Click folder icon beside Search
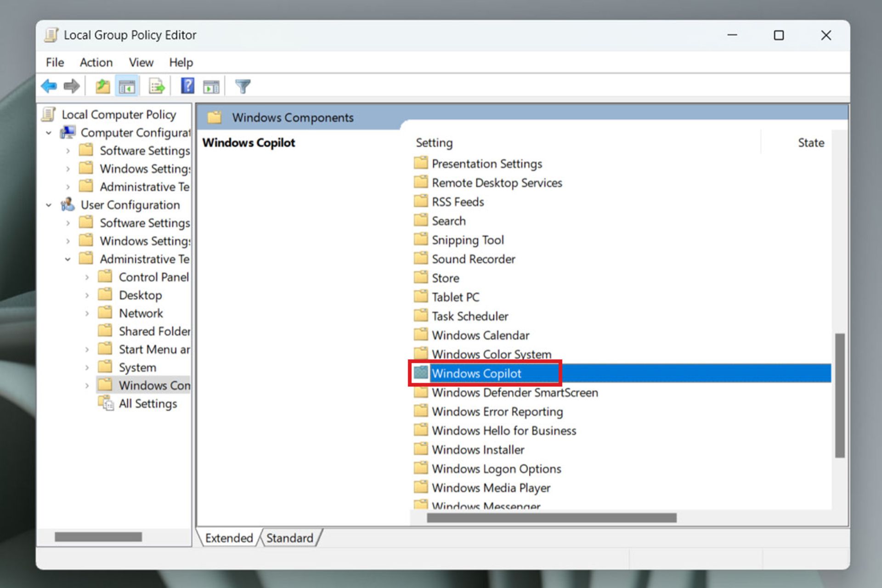This screenshot has height=588, width=882. (x=421, y=220)
